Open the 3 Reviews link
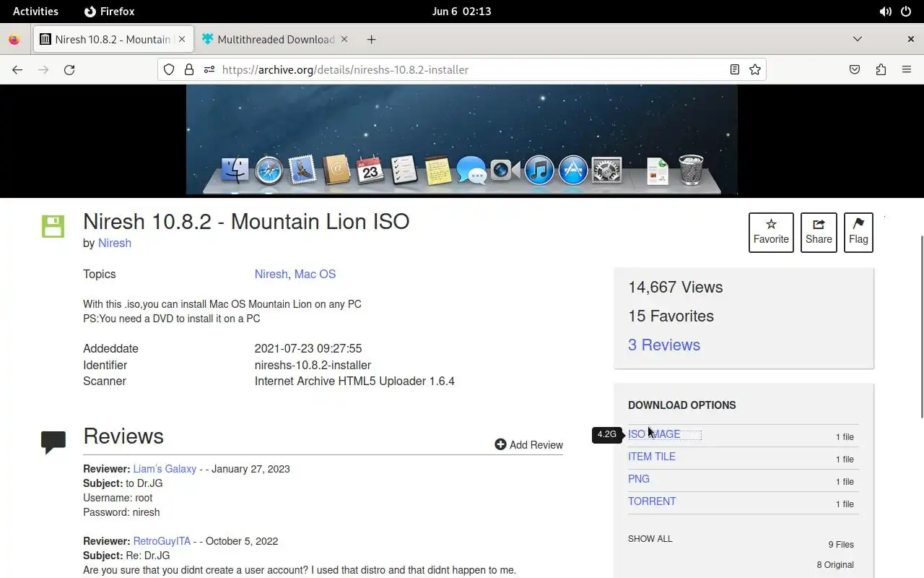 pyautogui.click(x=664, y=345)
